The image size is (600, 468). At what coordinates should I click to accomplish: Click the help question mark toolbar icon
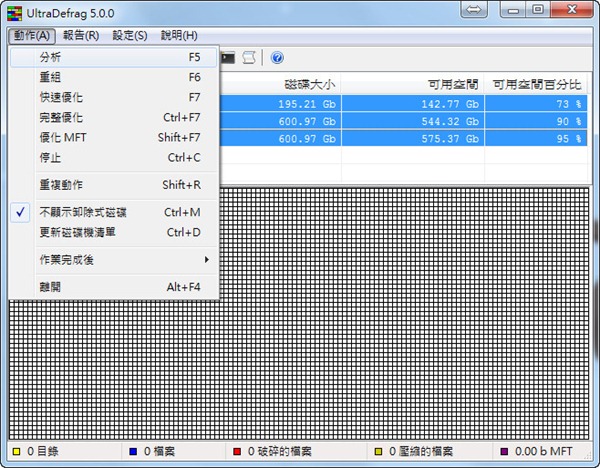pos(277,58)
